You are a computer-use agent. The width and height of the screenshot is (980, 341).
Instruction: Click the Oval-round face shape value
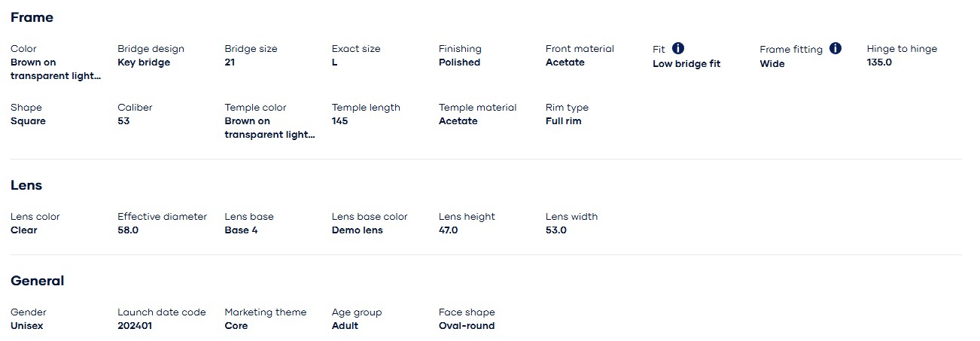click(467, 326)
